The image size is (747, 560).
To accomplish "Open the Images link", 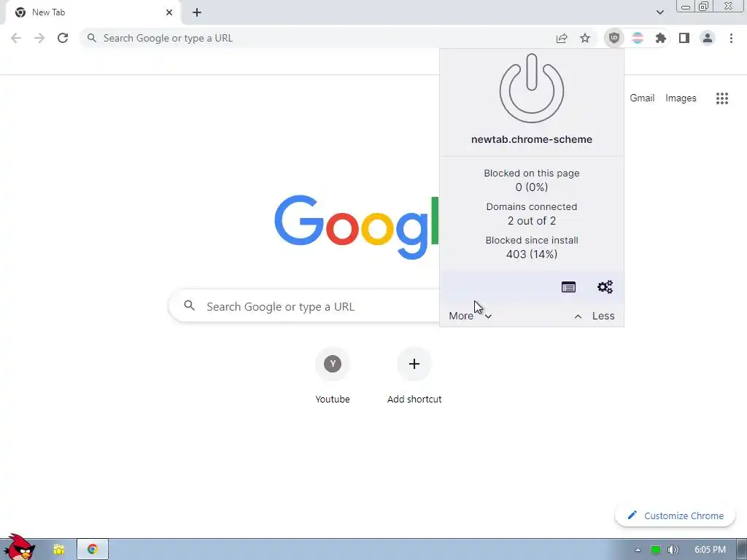I will pos(681,98).
